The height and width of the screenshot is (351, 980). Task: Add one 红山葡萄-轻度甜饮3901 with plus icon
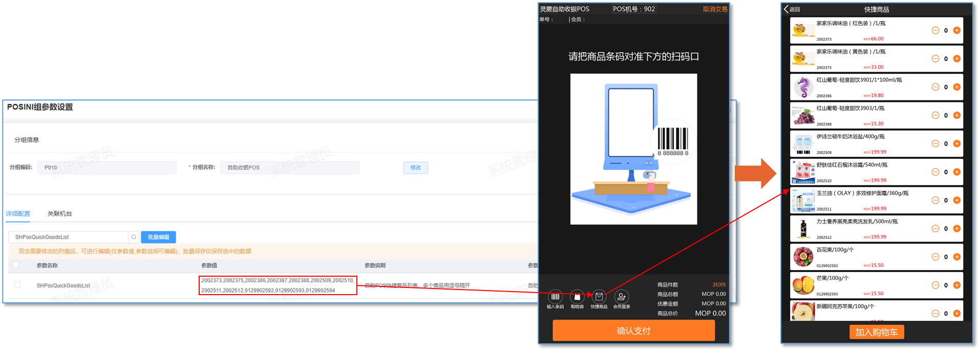point(956,87)
